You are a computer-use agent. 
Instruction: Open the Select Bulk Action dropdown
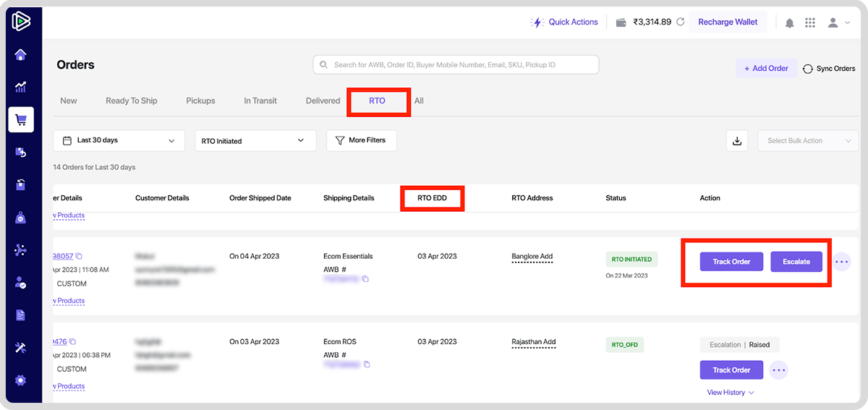pyautogui.click(x=808, y=141)
